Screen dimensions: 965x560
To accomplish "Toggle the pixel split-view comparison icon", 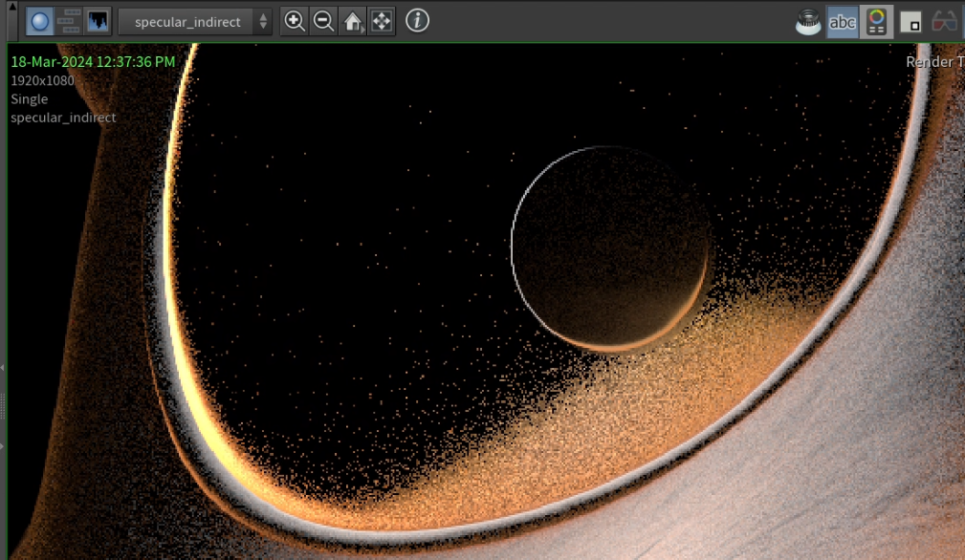I will [x=69, y=20].
